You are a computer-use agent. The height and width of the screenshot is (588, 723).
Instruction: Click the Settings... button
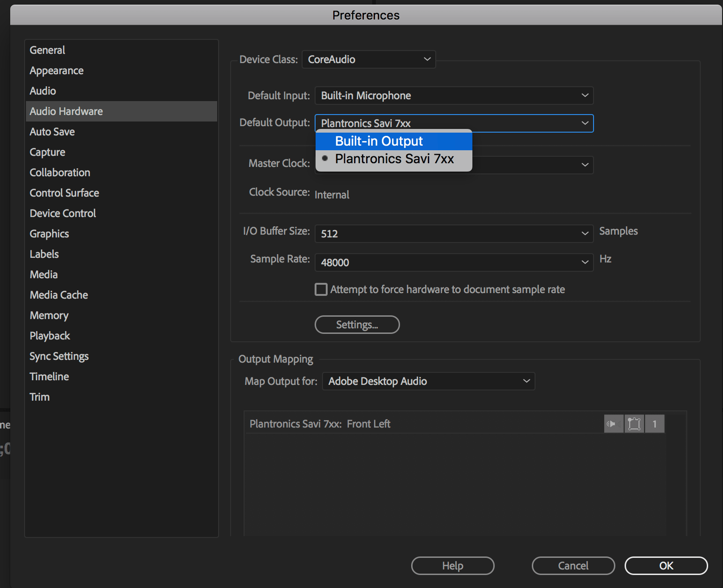click(357, 324)
